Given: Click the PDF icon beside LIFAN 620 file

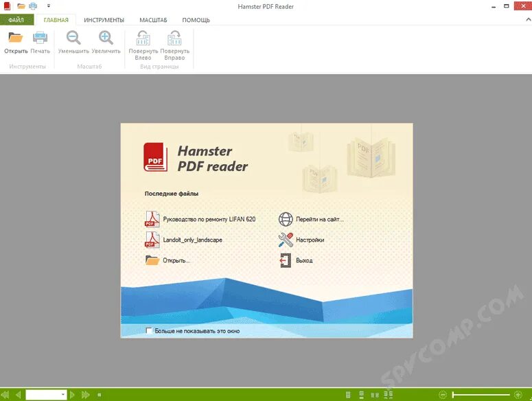Looking at the screenshot, I should [x=152, y=219].
